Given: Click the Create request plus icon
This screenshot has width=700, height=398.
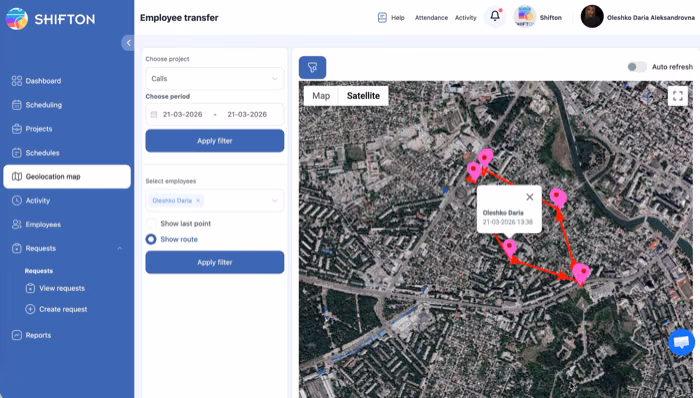Looking at the screenshot, I should (30, 309).
